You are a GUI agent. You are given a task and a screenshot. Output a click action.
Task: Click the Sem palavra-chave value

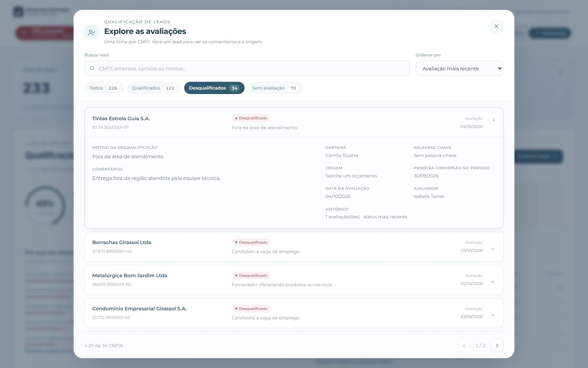point(435,155)
